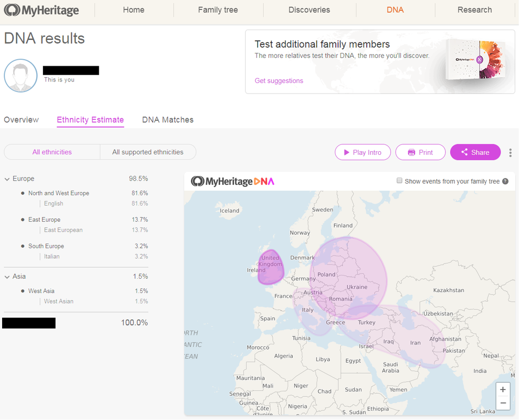This screenshot has width=520, height=420.
Task: Select the All ethnicities toggle
Action: (x=52, y=152)
